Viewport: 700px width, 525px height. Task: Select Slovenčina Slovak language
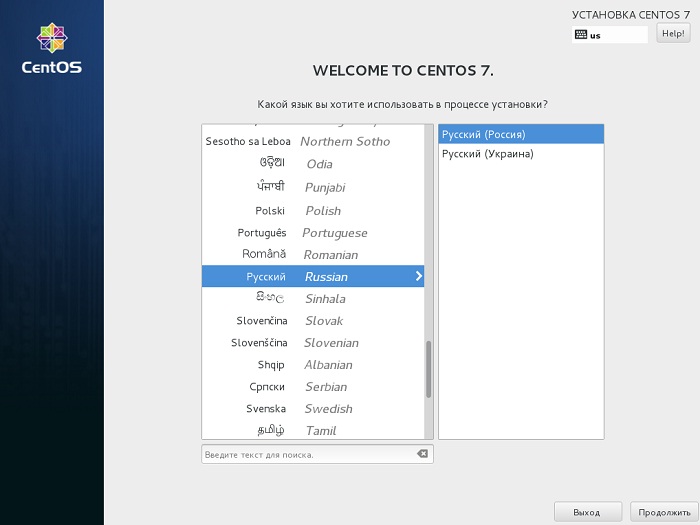point(312,321)
